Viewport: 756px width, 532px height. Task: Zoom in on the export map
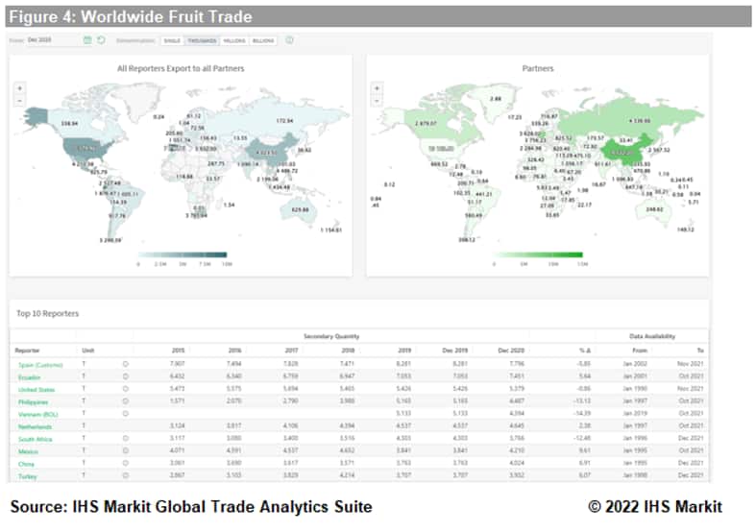point(19,88)
